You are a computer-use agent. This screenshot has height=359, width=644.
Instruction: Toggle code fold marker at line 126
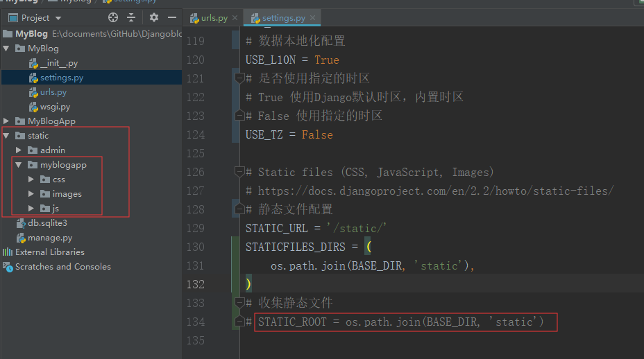click(240, 171)
